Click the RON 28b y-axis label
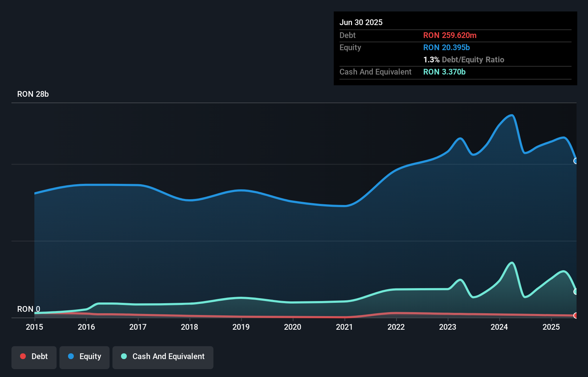 pos(33,94)
